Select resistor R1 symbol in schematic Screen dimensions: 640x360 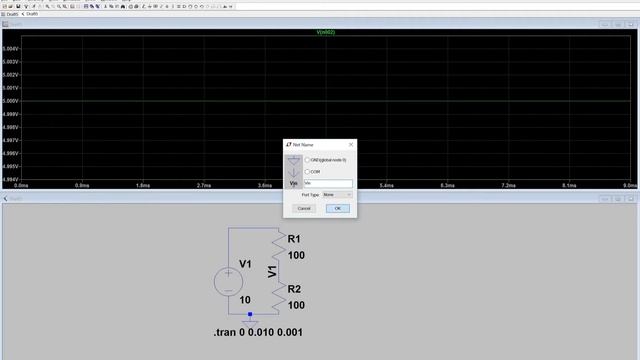click(x=279, y=244)
